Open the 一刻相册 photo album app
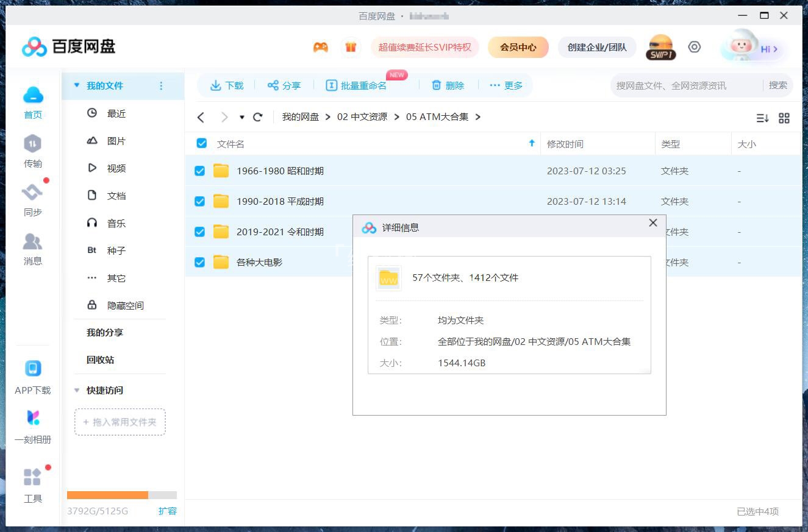This screenshot has height=532, width=808. 32,427
